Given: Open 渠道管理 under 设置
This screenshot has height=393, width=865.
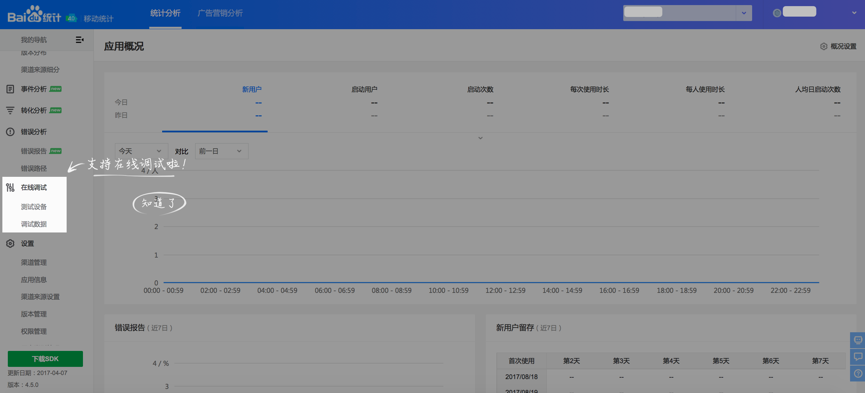Looking at the screenshot, I should click(34, 263).
